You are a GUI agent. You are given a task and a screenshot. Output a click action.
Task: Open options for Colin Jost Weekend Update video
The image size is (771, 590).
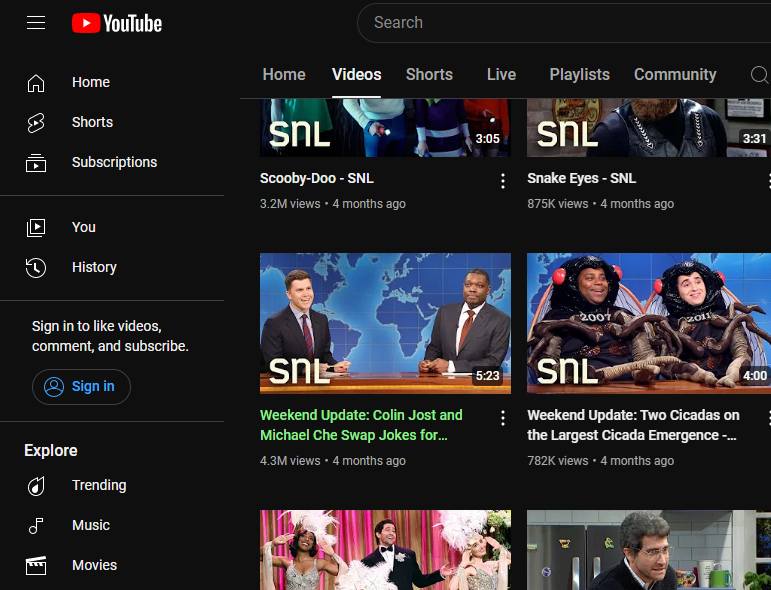(503, 418)
